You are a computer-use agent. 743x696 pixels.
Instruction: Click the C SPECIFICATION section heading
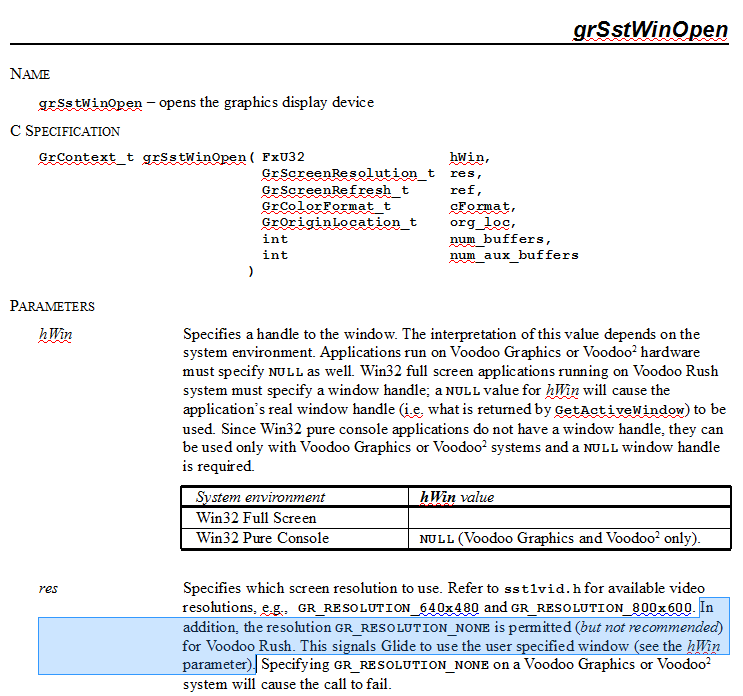(x=65, y=131)
